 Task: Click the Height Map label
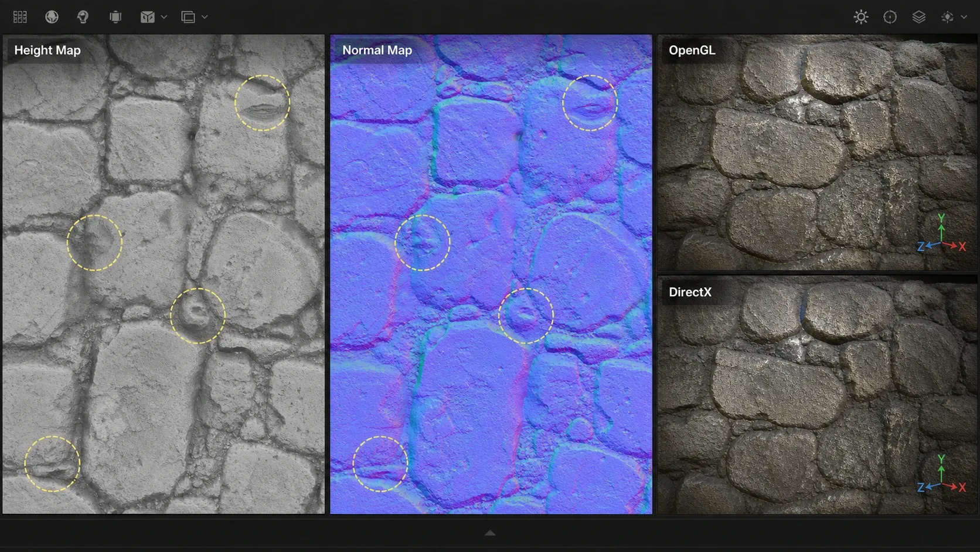point(47,50)
